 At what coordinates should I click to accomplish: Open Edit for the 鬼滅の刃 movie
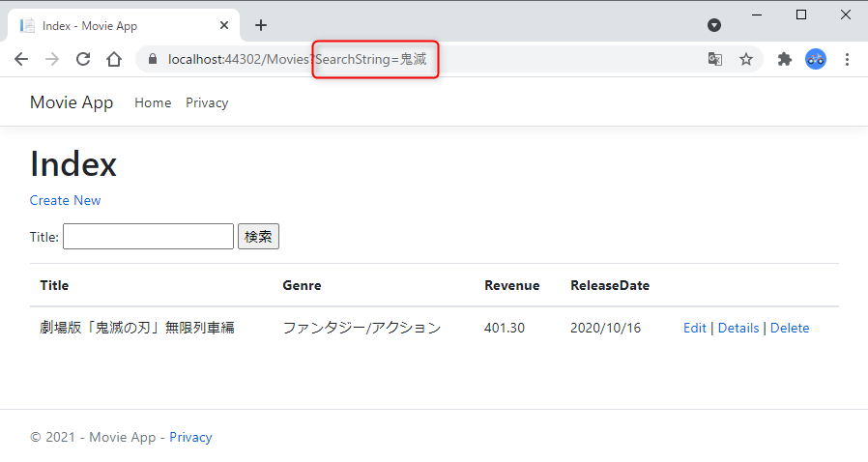pos(695,328)
